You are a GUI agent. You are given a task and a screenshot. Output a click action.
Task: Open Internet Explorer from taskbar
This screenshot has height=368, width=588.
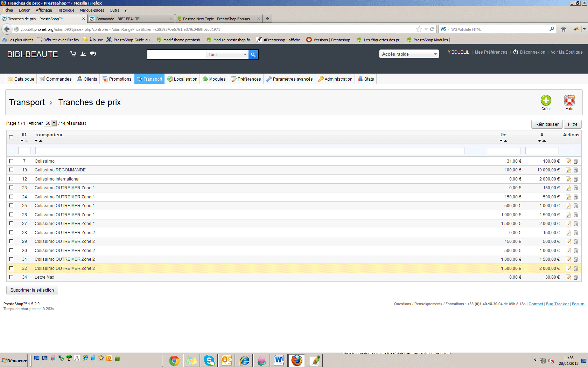point(244,360)
